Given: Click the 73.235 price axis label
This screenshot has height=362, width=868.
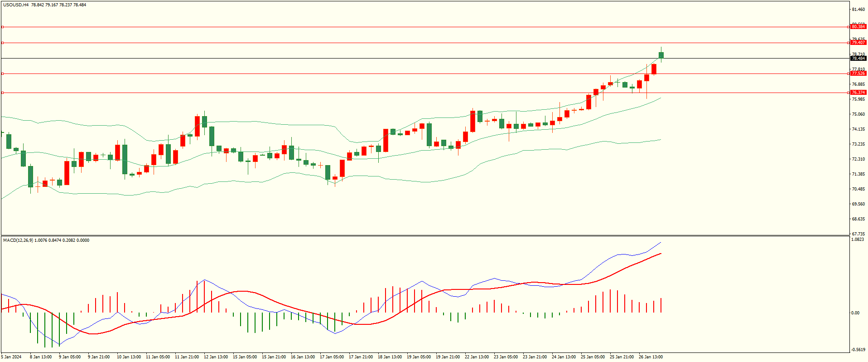Looking at the screenshot, I should tap(858, 144).
